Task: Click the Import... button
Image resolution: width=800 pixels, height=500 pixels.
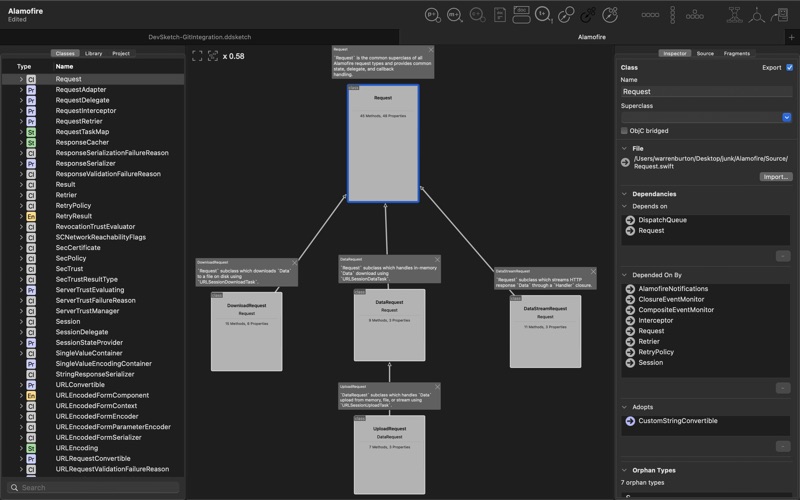Action: point(776,177)
